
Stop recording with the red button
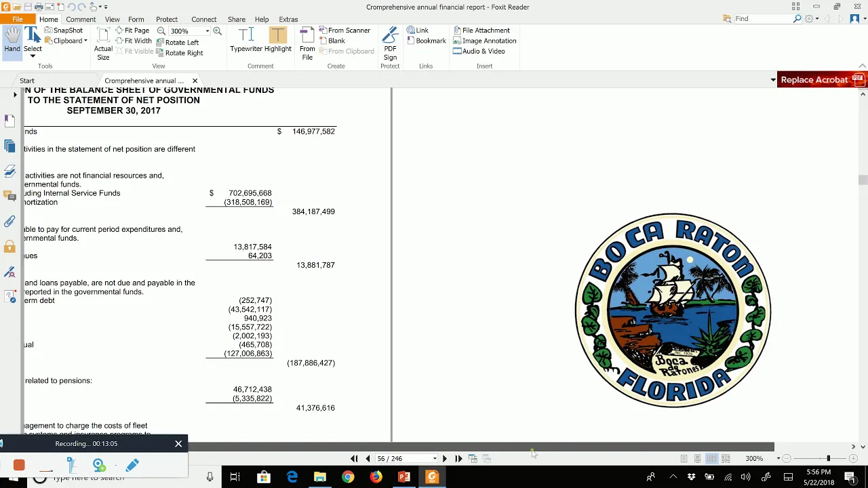(x=19, y=465)
